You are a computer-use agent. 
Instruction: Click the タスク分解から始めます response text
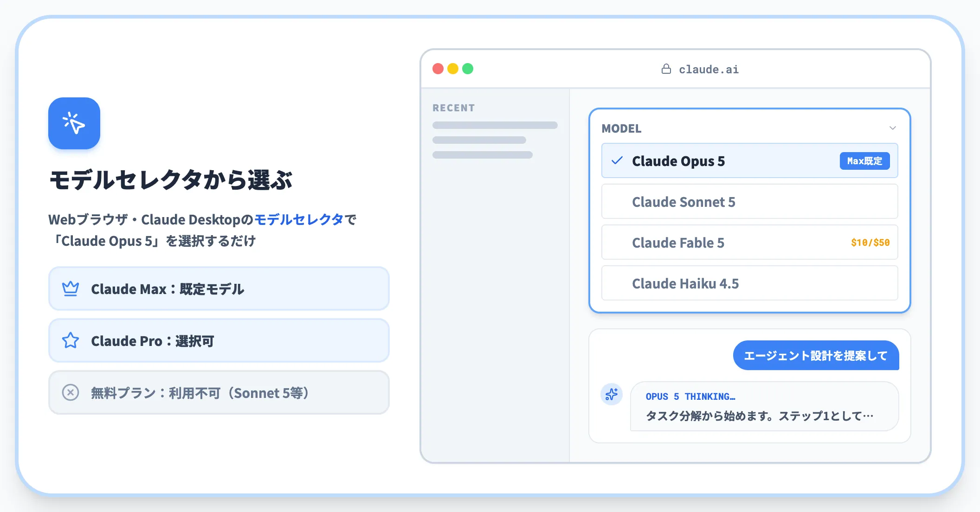click(760, 416)
